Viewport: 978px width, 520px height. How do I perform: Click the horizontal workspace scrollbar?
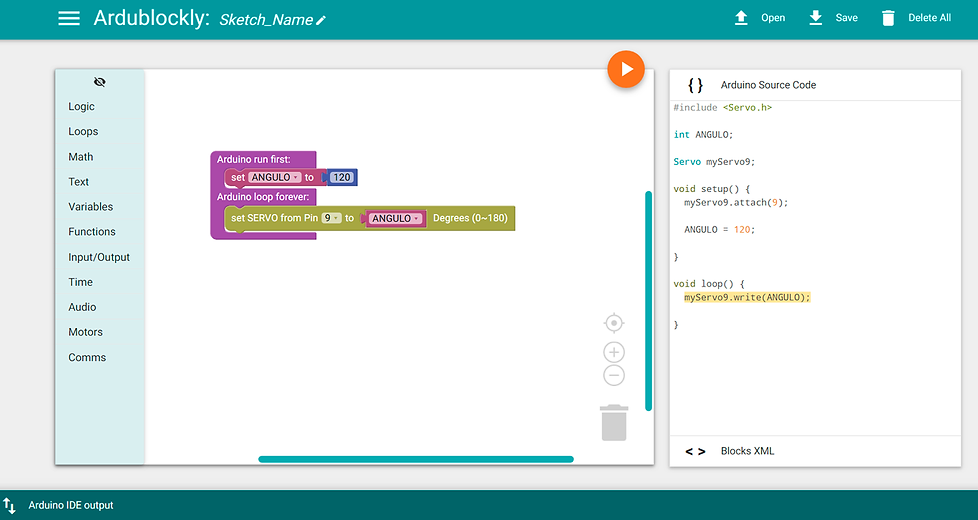tap(416, 460)
